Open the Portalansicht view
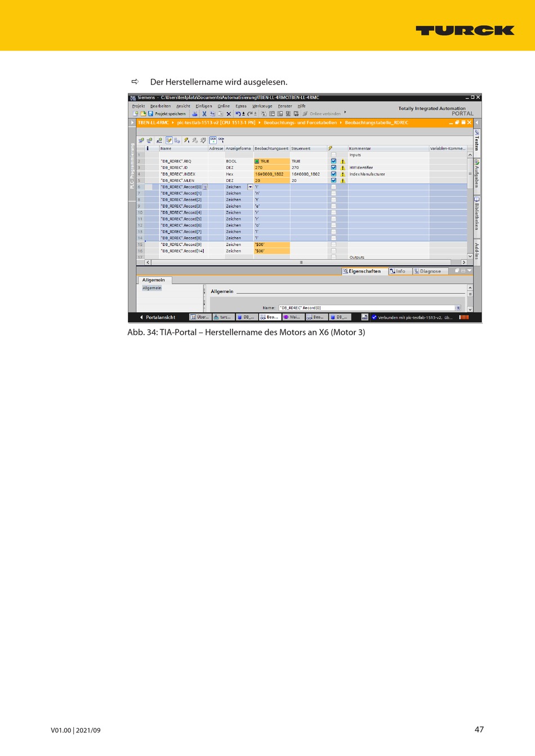Screen dimensions: 535x756 [158, 317]
